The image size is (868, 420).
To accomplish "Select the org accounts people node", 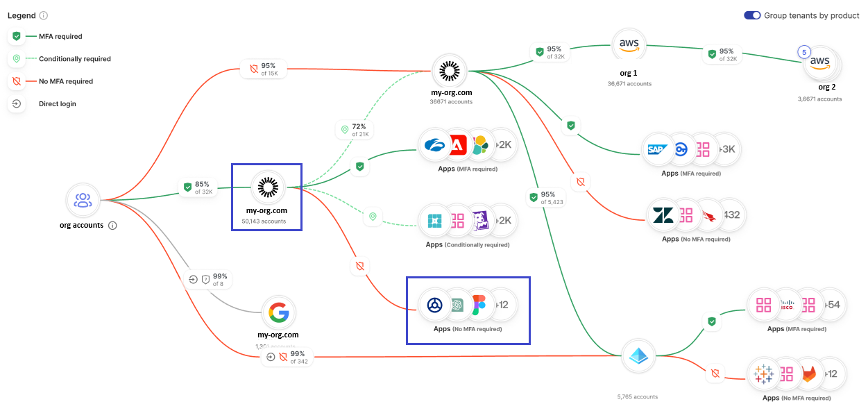I will (83, 201).
